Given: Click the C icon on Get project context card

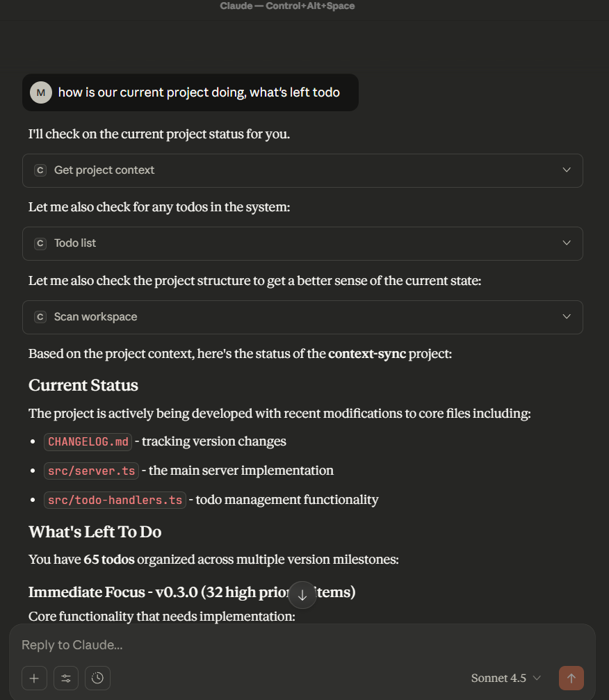Looking at the screenshot, I should (40, 170).
